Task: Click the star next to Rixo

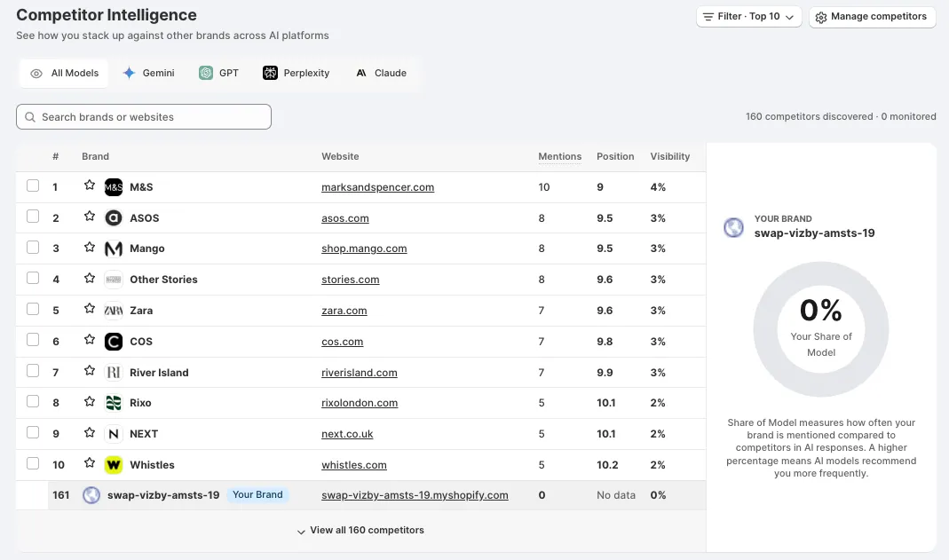Action: (x=90, y=401)
